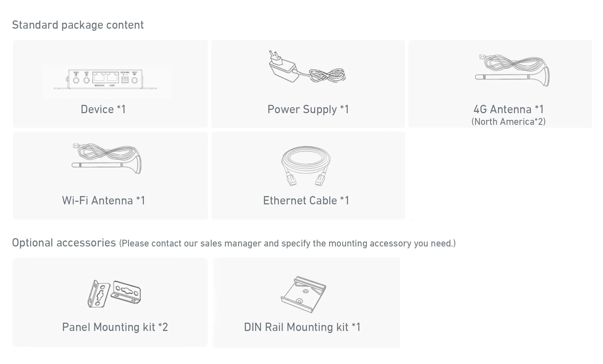Click the "Wi-Fi Antenna *1" label
Image resolution: width=603 pixels, height=364 pixels.
click(x=104, y=201)
